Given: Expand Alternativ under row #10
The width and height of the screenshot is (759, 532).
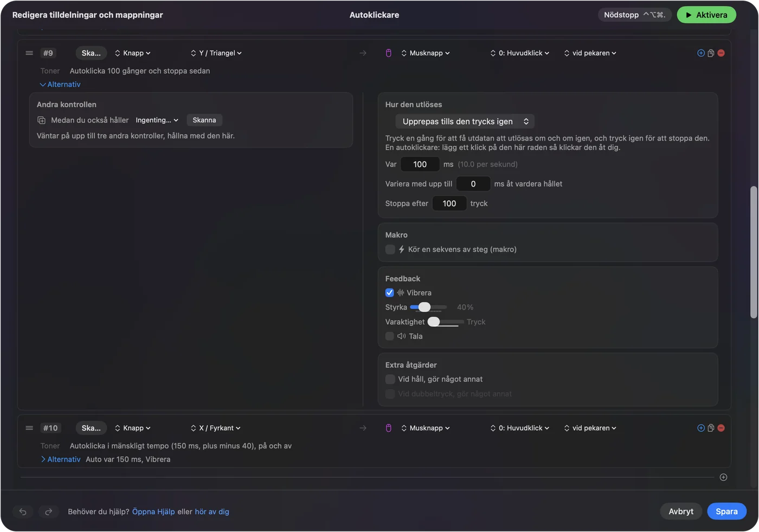Looking at the screenshot, I should point(60,459).
